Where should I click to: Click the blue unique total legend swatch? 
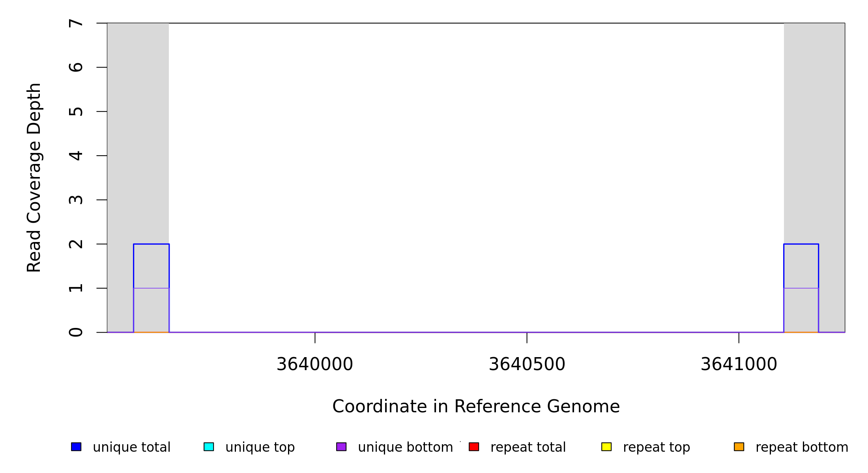pyautogui.click(x=76, y=447)
